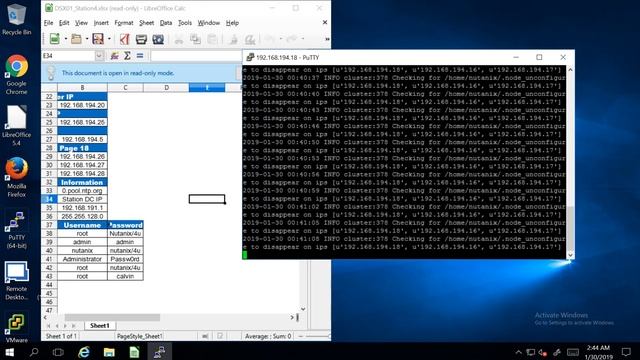Click the Clone Formatting paintbrush icon
640x360 pixels.
point(233,39)
